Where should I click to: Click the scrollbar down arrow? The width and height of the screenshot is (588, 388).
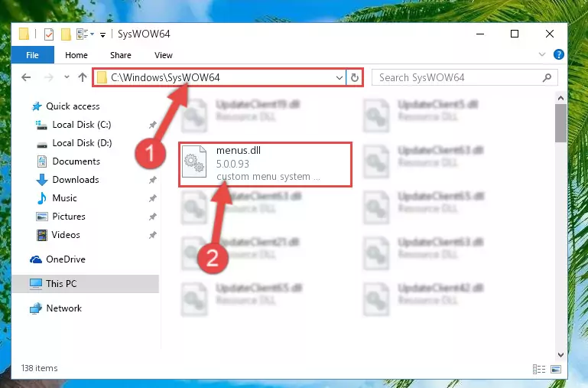click(x=560, y=354)
